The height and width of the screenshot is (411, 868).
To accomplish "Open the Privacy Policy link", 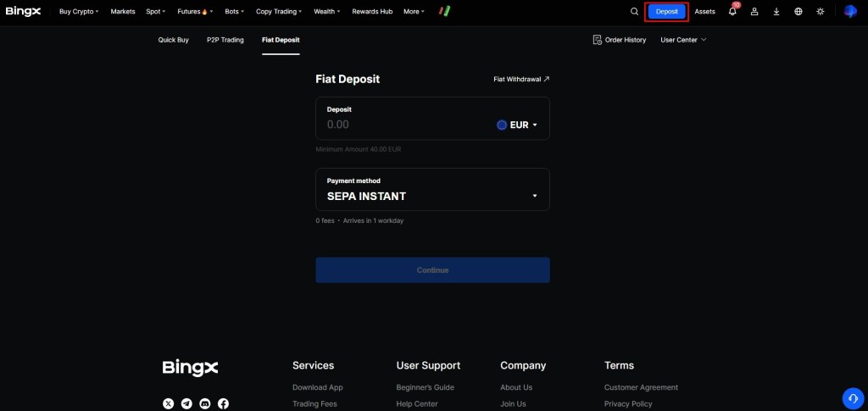I will 628,404.
